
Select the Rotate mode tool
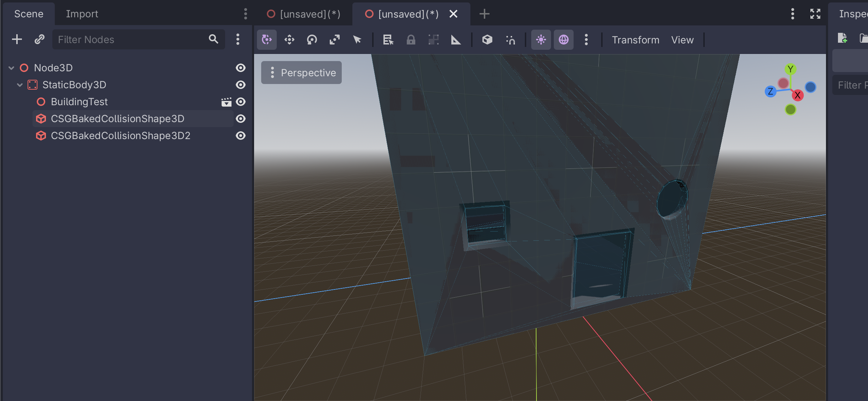[x=312, y=40]
